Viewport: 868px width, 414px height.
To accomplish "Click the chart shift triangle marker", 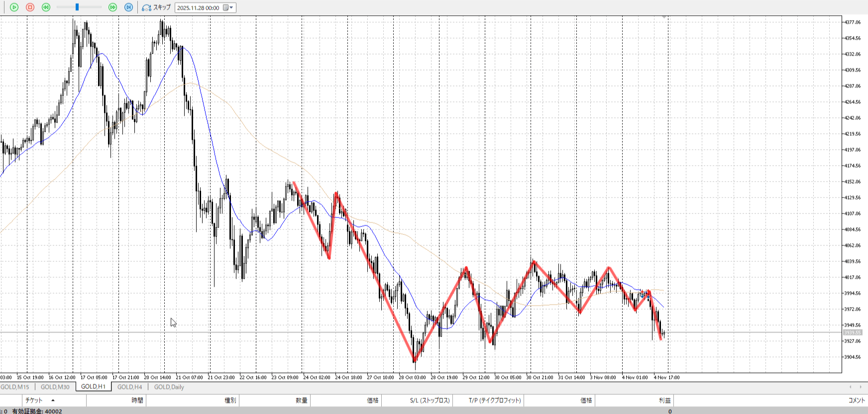I will 664,17.
